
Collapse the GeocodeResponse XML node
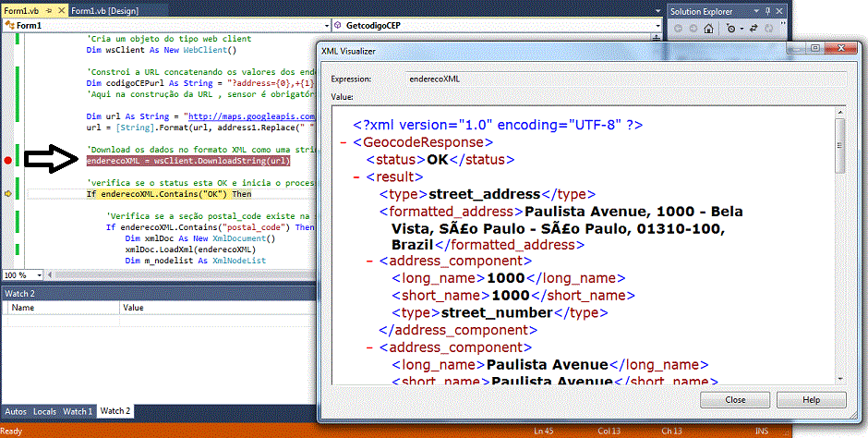point(344,143)
